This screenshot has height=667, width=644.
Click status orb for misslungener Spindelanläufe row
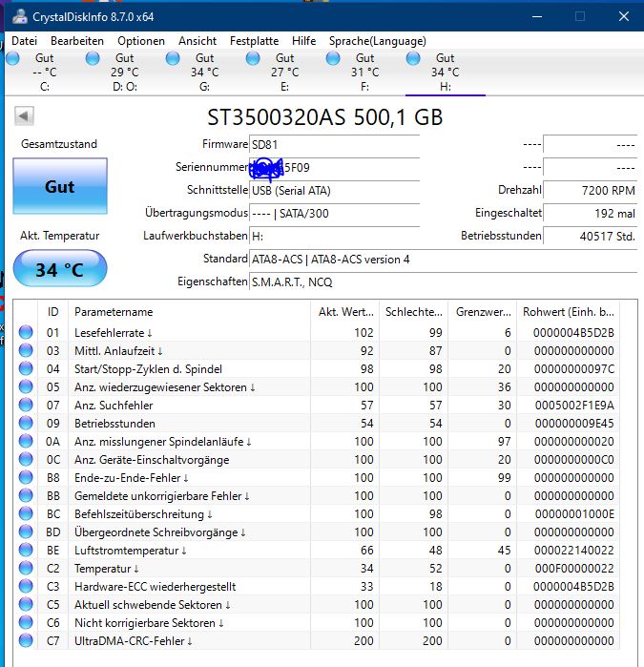[26, 441]
